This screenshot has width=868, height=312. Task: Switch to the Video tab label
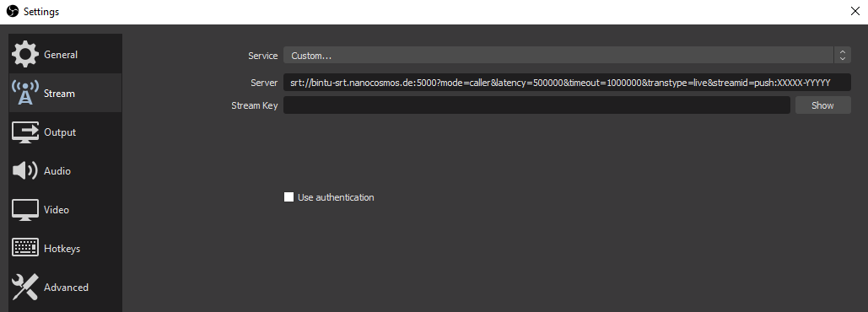pos(57,210)
